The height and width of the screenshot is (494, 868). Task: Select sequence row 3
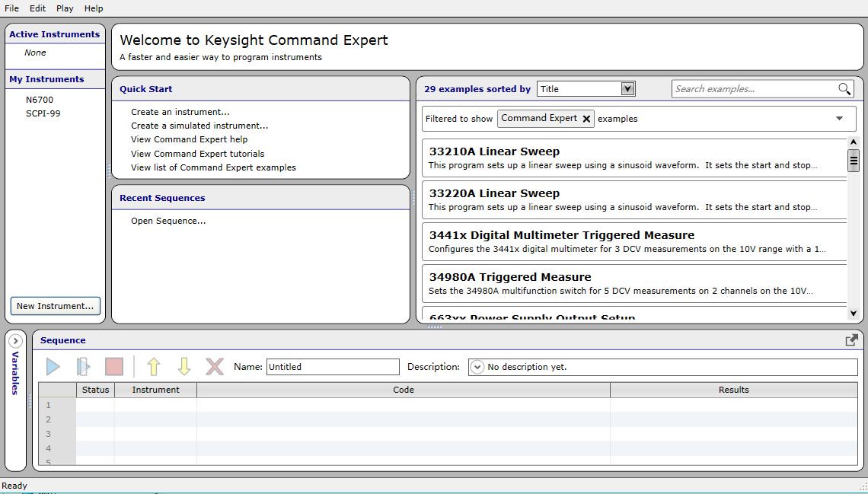tap(448, 434)
